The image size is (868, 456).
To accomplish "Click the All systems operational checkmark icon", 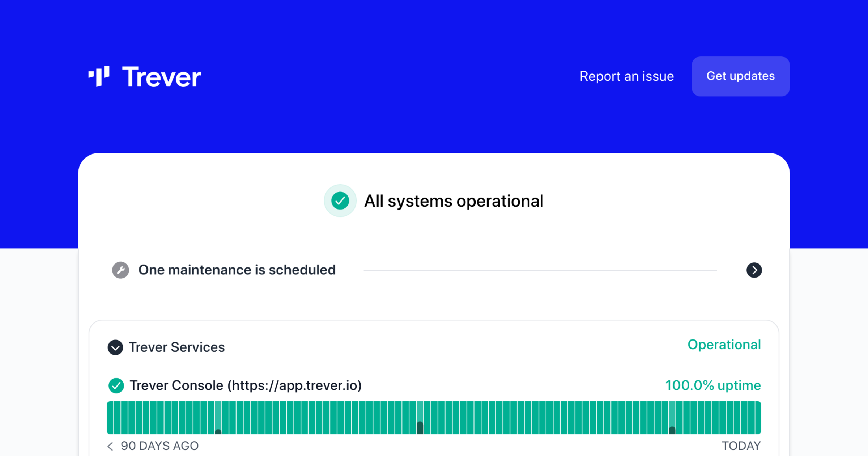I will (x=340, y=201).
